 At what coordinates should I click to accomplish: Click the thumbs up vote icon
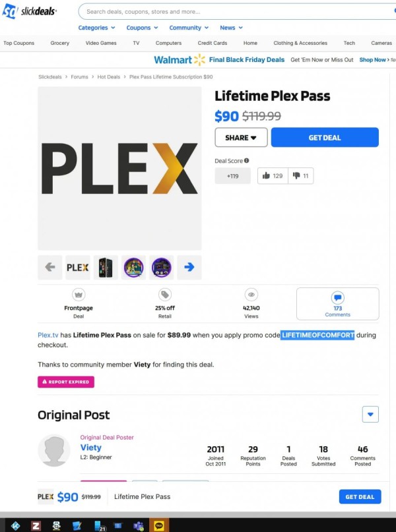[x=266, y=176]
